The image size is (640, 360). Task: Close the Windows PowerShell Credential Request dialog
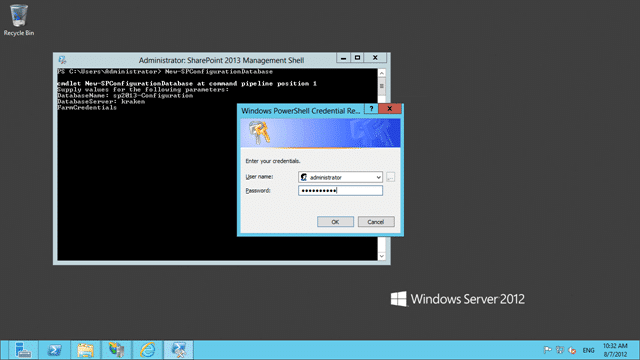click(x=390, y=109)
